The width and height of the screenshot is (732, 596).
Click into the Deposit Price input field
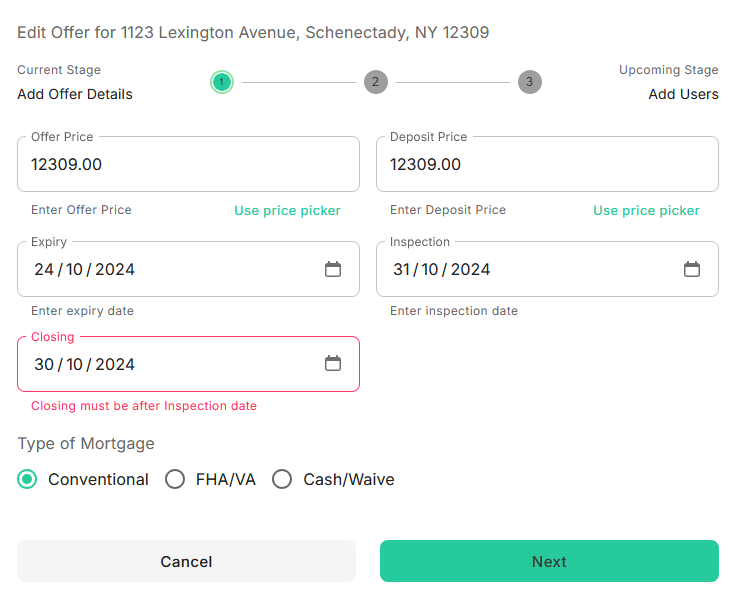(547, 165)
